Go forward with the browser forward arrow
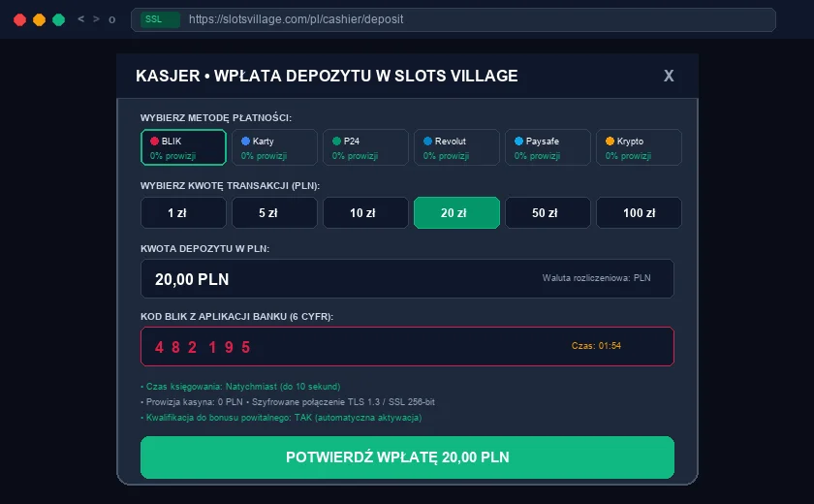The image size is (814, 504). click(x=96, y=19)
